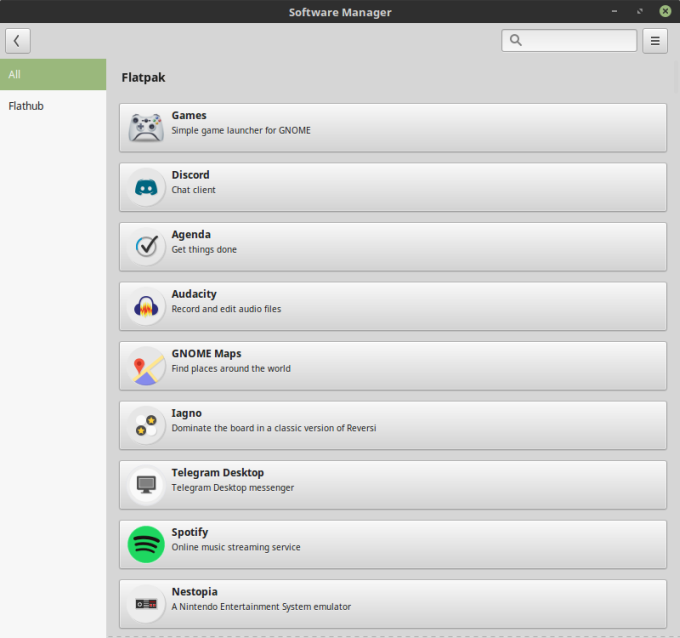
Task: Open the Iagno app title
Action: 186,413
